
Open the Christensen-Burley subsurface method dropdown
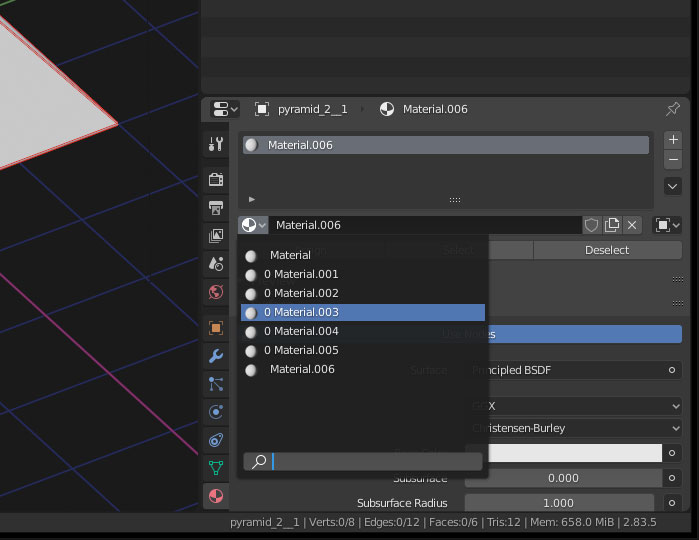click(x=584, y=429)
